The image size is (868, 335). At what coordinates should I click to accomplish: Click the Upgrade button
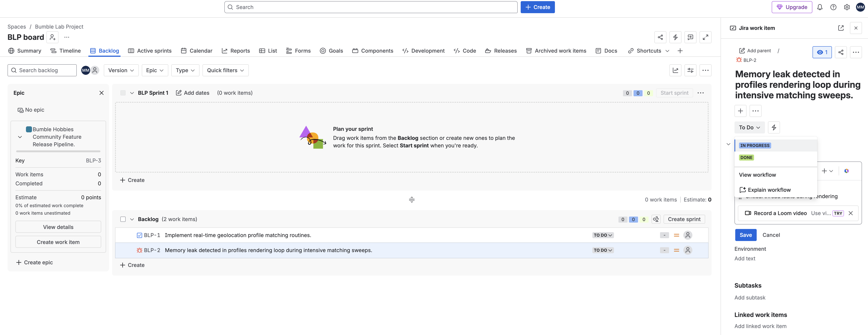pos(791,7)
